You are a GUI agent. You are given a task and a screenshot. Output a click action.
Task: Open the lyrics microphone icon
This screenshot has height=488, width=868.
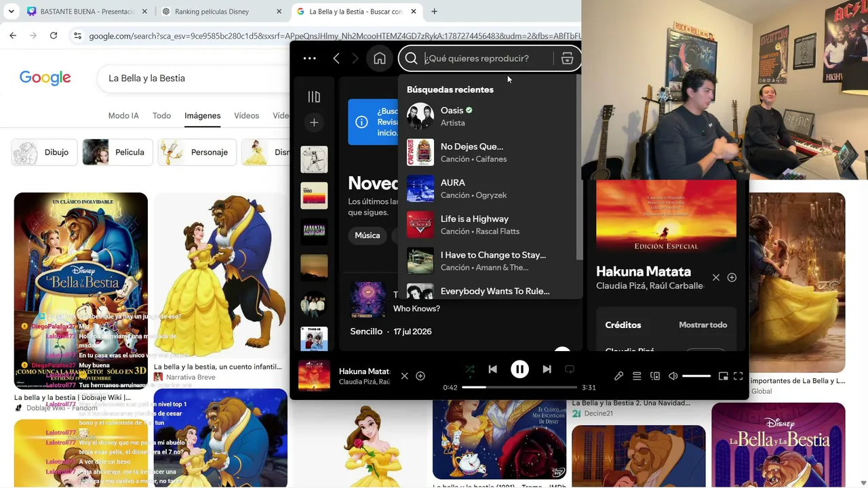click(618, 376)
